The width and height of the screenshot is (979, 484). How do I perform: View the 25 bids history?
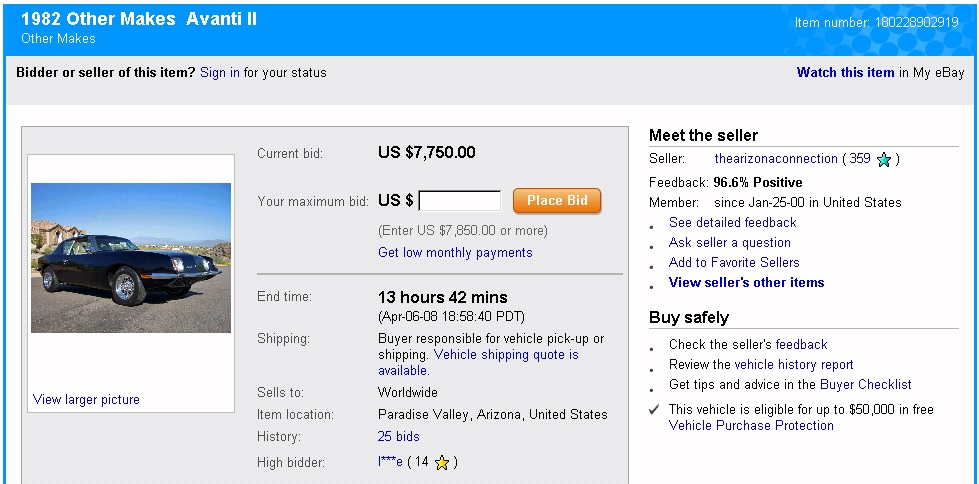pyautogui.click(x=398, y=437)
